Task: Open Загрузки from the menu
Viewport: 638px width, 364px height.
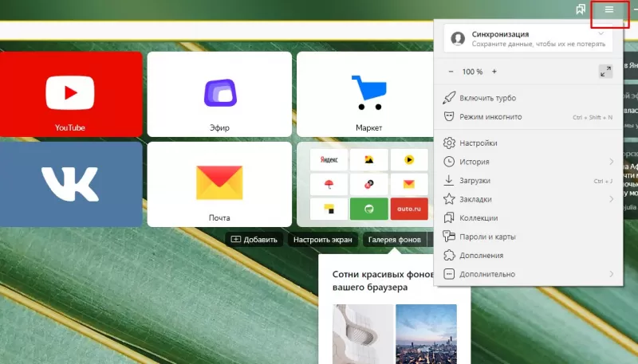Action: click(x=528, y=180)
